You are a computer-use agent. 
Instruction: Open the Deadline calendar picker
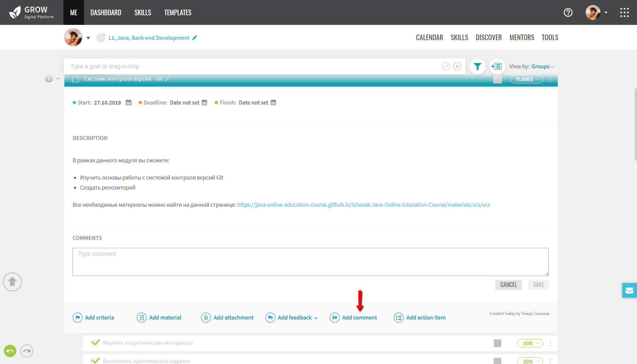pos(204,103)
